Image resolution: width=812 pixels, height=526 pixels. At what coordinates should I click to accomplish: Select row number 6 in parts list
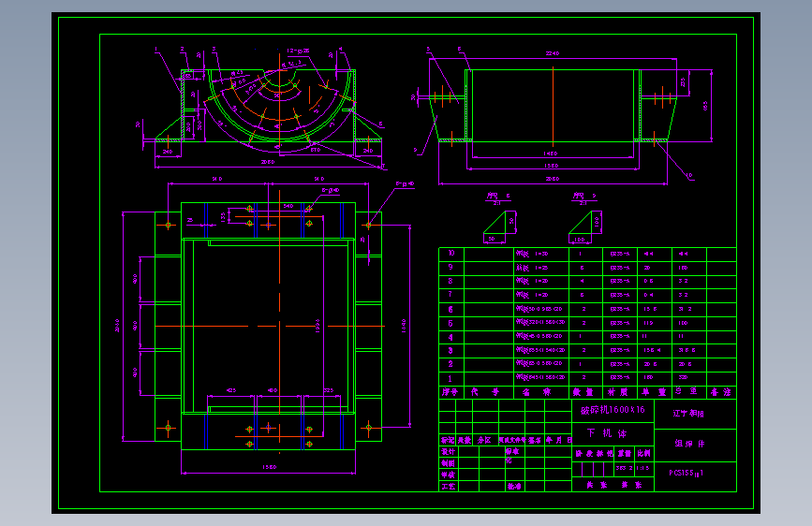pyautogui.click(x=450, y=309)
